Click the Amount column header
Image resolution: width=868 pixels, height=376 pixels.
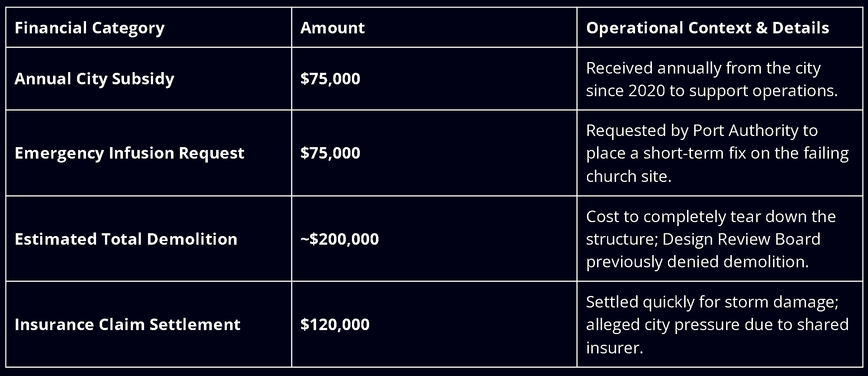333,28
